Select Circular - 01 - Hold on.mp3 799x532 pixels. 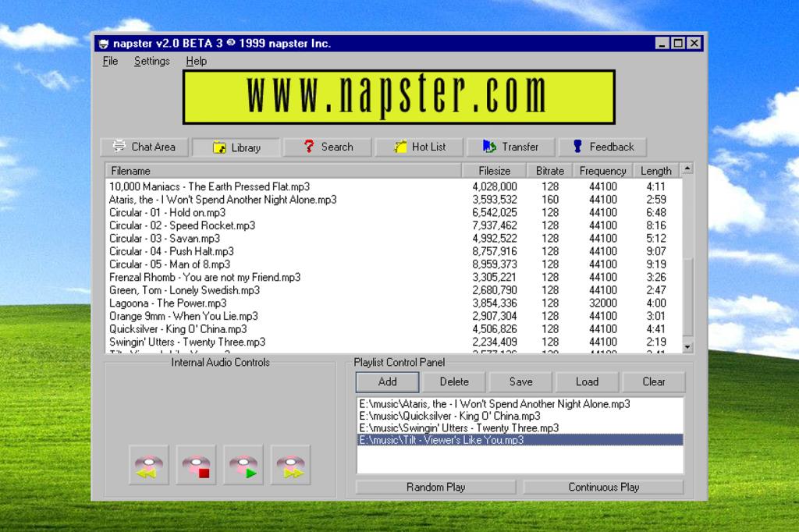[393, 212]
